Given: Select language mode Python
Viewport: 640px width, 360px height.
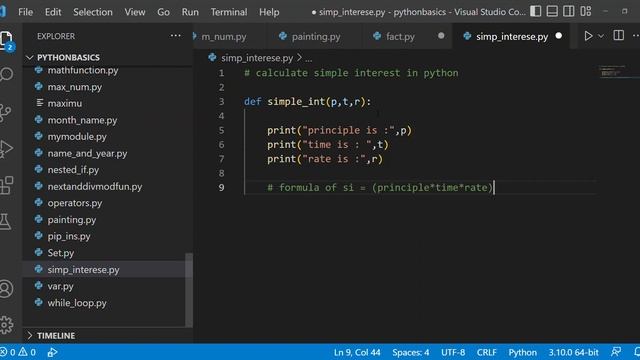Looking at the screenshot, I should [x=522, y=352].
